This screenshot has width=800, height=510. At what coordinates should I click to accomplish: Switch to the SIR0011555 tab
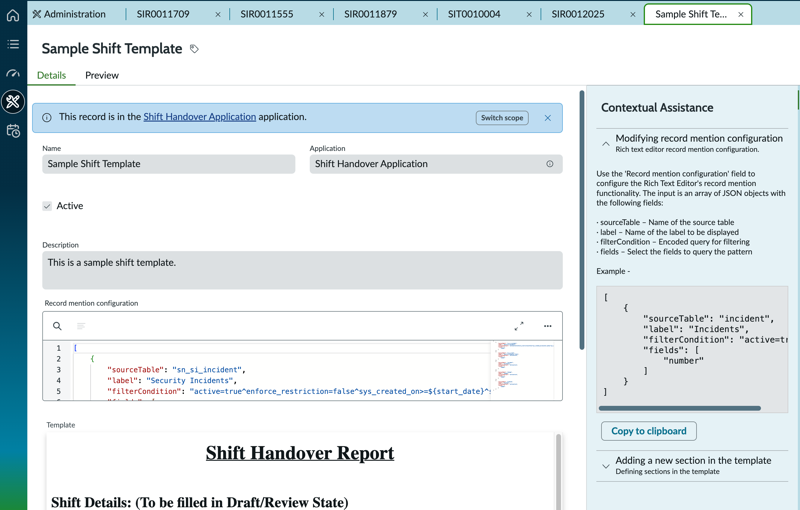pos(267,14)
